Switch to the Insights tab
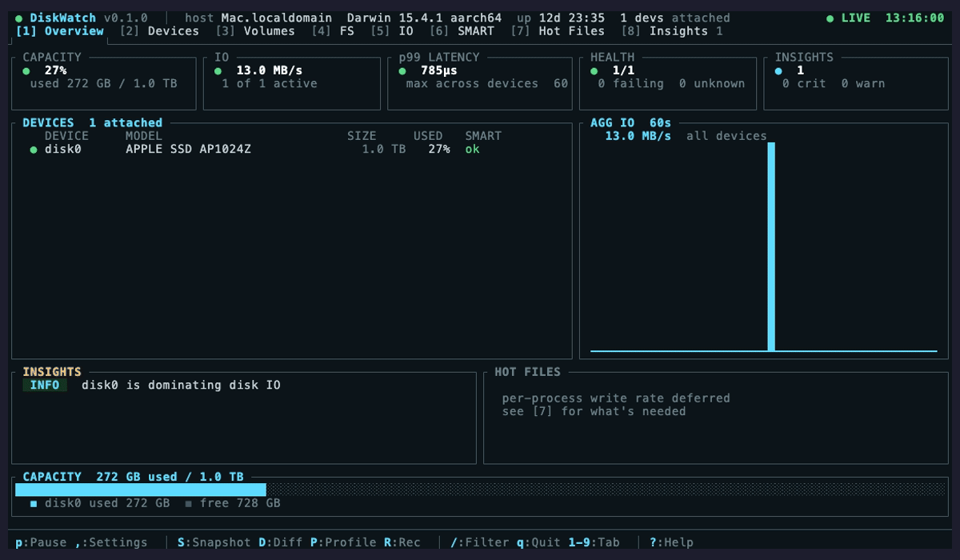Viewport: 960px width, 560px height. (671, 31)
